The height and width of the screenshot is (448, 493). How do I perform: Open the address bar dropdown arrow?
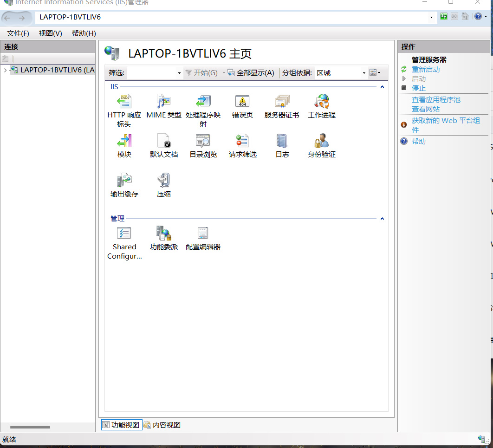[x=431, y=17]
